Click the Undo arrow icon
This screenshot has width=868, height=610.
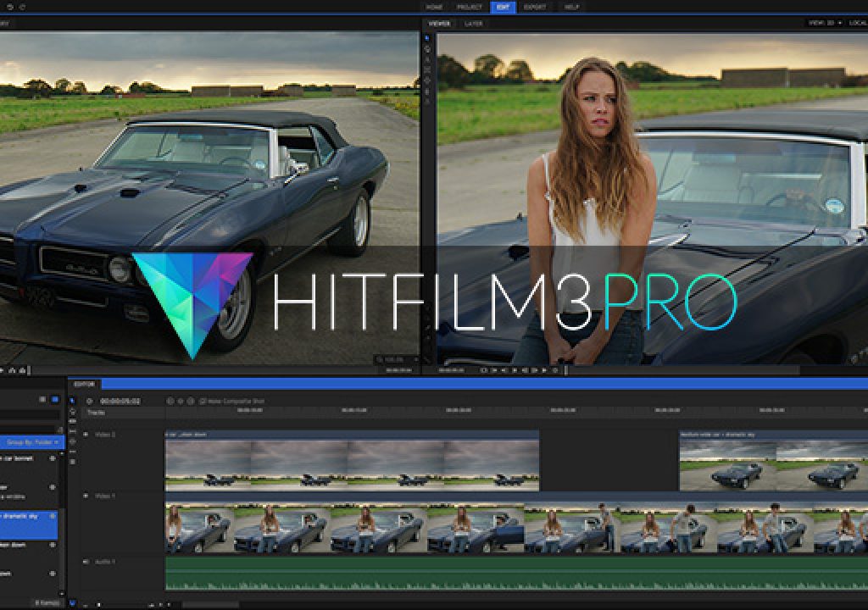[10, 7]
